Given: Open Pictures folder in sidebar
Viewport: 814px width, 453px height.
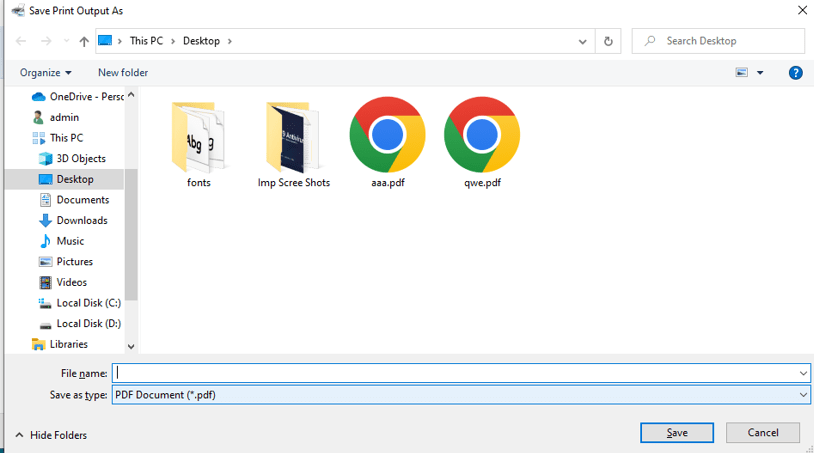Looking at the screenshot, I should (x=66, y=262).
